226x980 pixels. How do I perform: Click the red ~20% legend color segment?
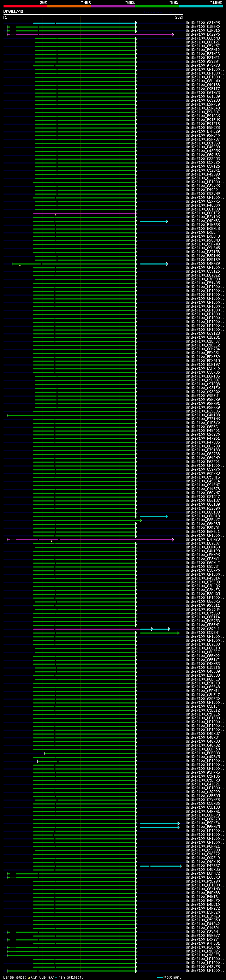[25, 6]
